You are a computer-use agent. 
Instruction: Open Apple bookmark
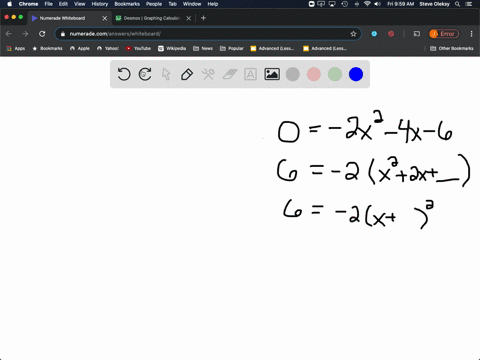(80, 48)
